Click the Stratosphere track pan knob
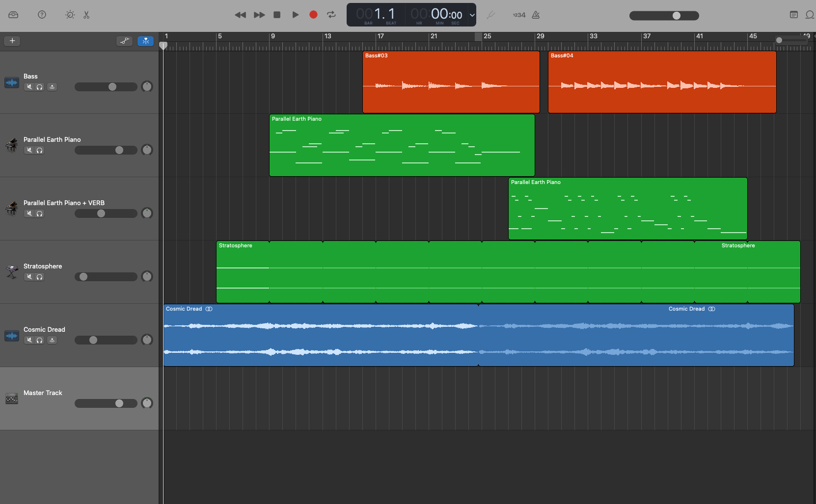Screen dimensions: 816x504 [147, 276]
